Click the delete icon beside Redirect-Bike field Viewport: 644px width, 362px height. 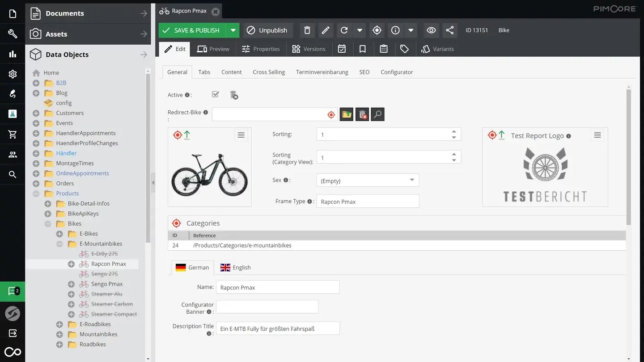[362, 114]
